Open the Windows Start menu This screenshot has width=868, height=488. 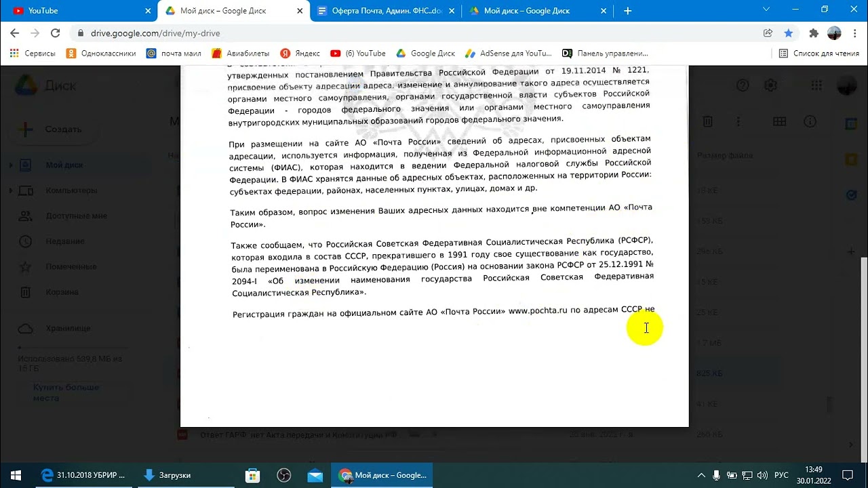(x=16, y=475)
